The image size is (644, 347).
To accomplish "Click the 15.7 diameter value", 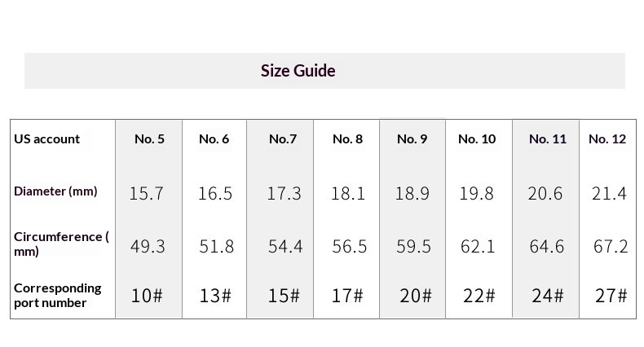I will (x=147, y=193).
